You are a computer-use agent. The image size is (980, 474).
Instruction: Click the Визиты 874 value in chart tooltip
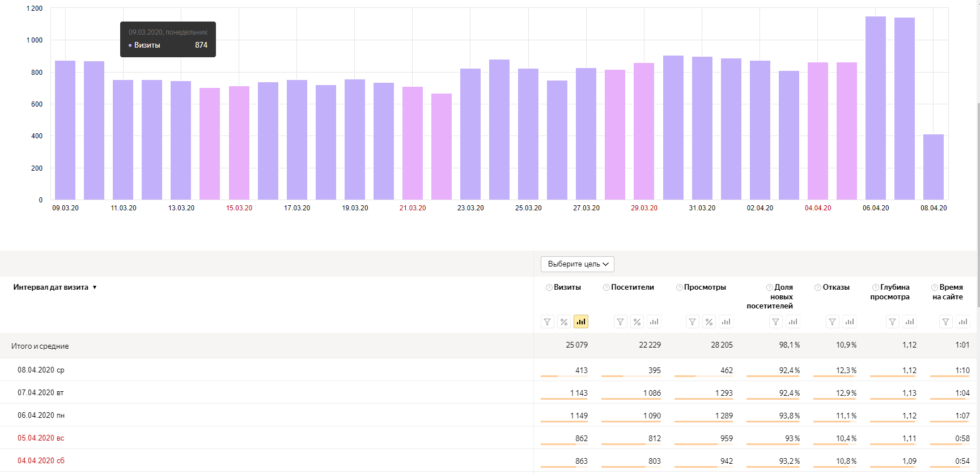tap(201, 45)
